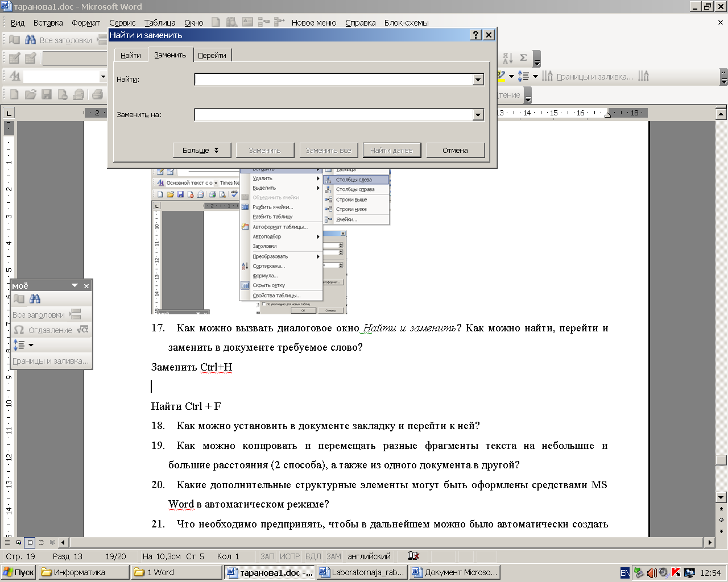Switch to Найти tab in dialog
This screenshot has width=728, height=582.
(x=131, y=55)
